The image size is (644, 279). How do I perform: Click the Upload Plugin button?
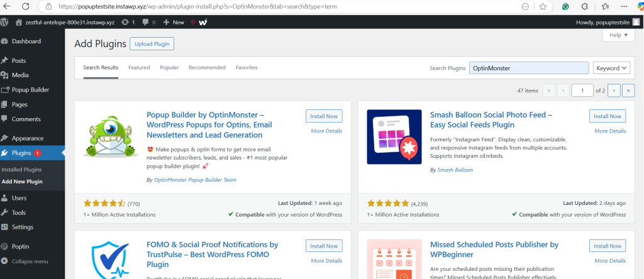pos(152,44)
